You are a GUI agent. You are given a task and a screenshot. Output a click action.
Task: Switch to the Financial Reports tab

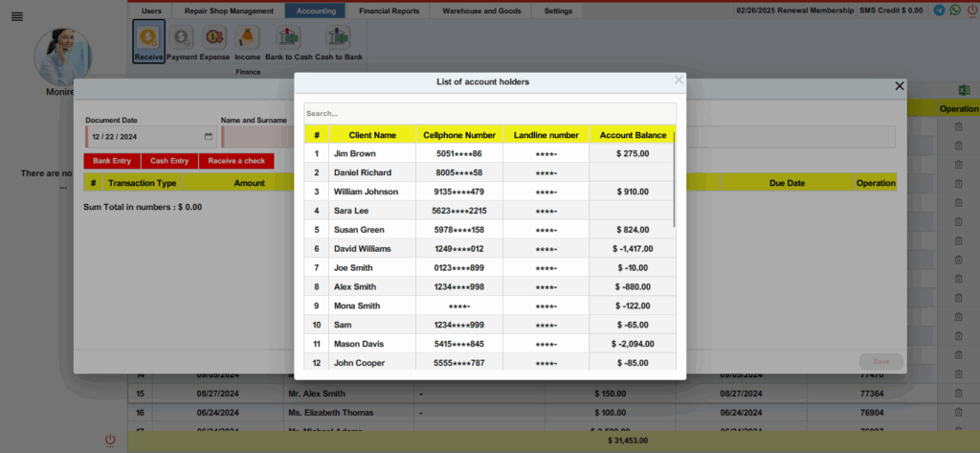pos(389,11)
